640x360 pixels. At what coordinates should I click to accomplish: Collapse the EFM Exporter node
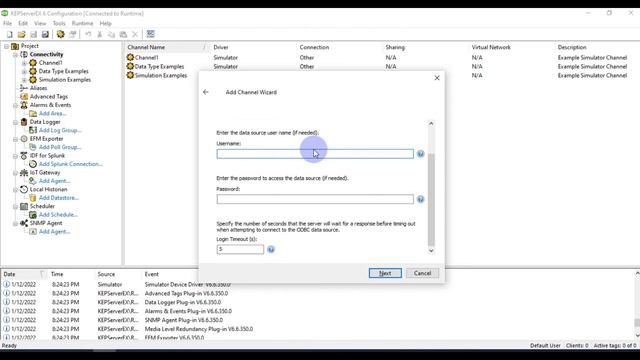pos(16,139)
